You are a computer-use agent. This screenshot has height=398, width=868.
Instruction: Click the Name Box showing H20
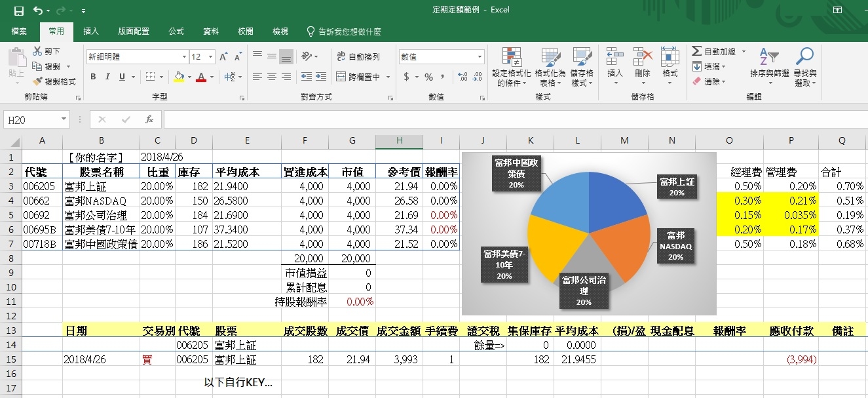click(31, 120)
